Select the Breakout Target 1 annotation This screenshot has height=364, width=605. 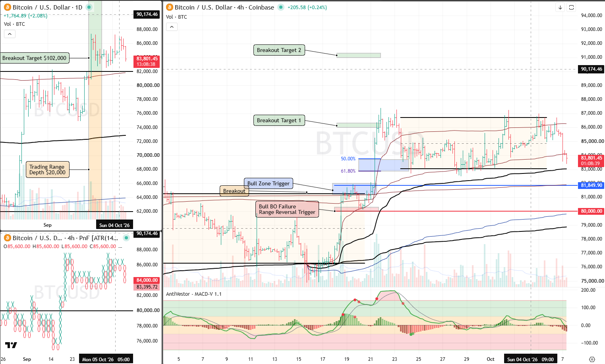279,120
